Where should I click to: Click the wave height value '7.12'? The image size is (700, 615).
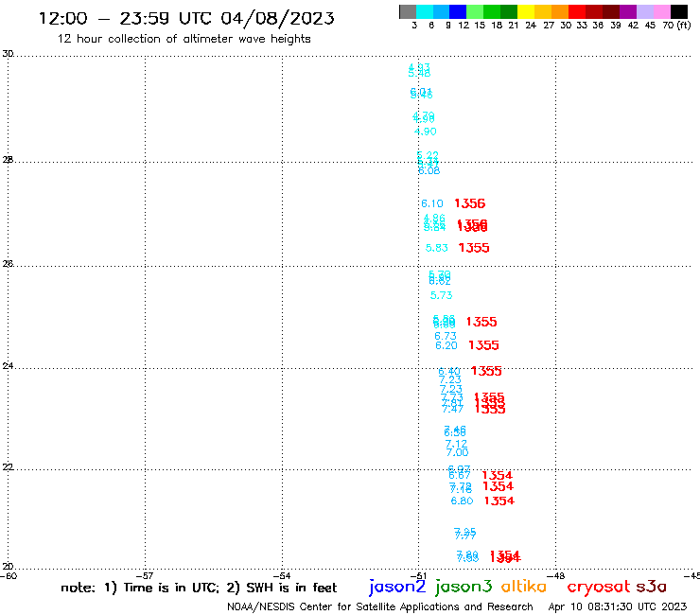tap(456, 444)
